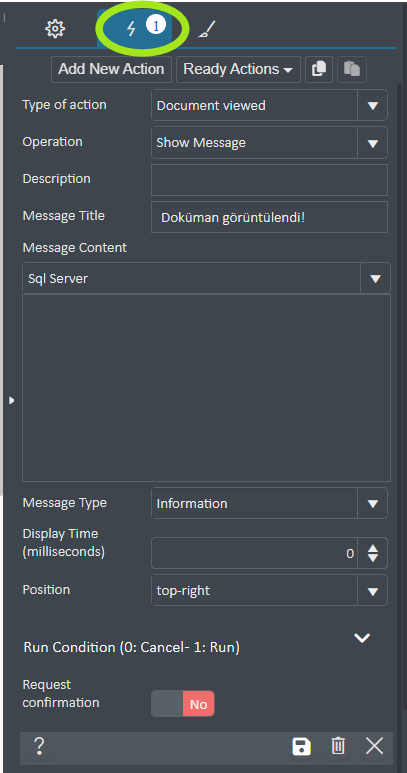Delete action using trash icon
Screen dimensions: 407x773
(338, 746)
